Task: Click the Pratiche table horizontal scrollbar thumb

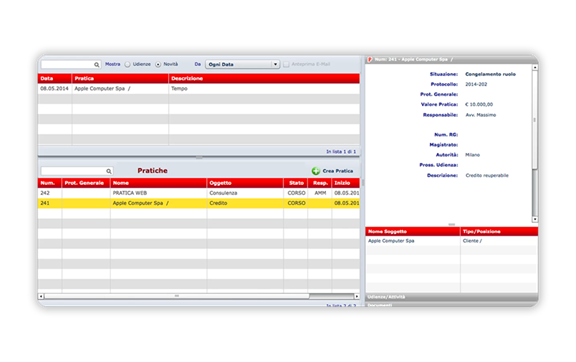Action: tap(177, 296)
